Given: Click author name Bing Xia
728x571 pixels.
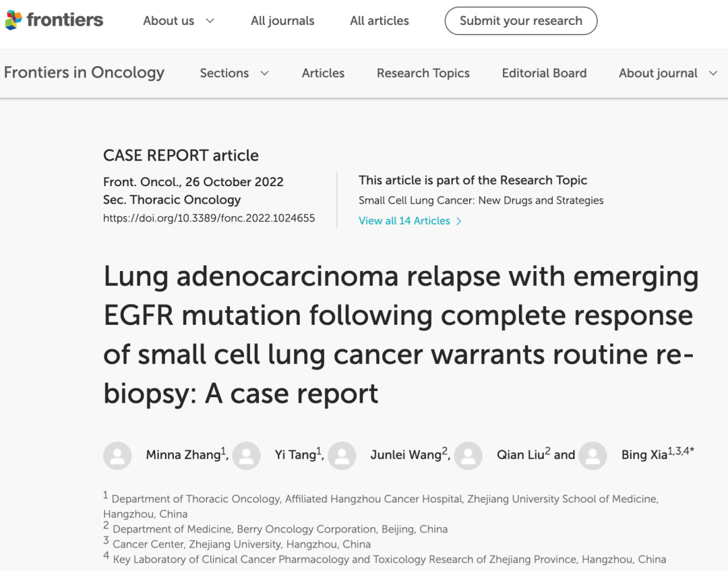Looking at the screenshot, I should pos(644,455).
